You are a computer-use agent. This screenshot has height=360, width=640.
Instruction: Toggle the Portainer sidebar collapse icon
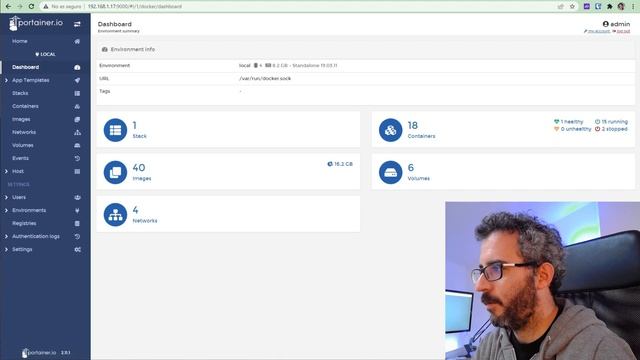point(77,24)
